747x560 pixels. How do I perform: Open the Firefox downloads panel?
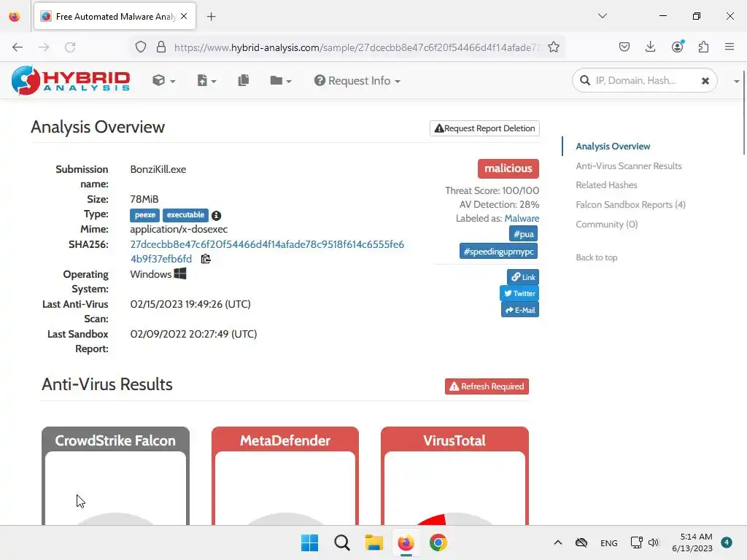tap(650, 47)
